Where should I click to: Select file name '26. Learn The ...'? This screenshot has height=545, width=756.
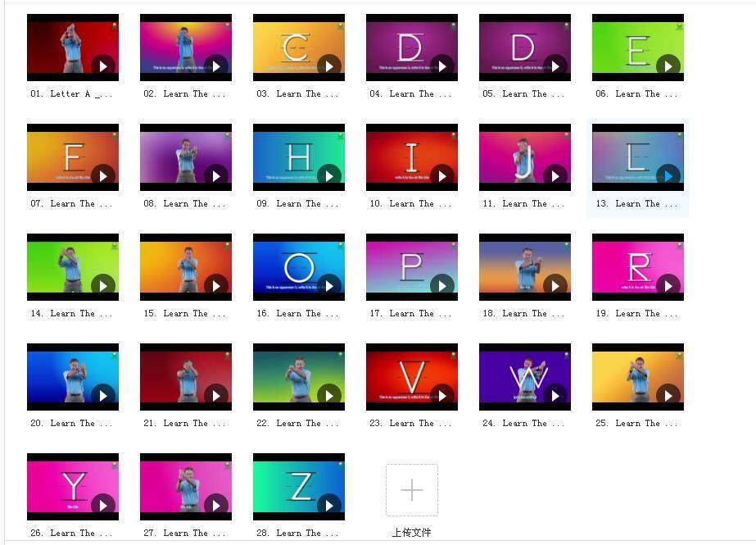coord(71,533)
